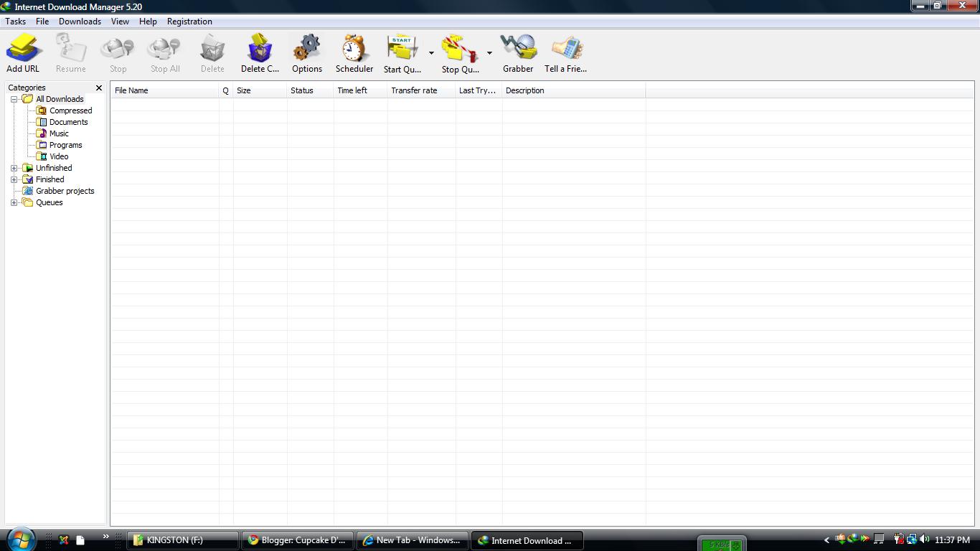The height and width of the screenshot is (551, 980).
Task: Sort by Time left column header
Action: (360, 90)
